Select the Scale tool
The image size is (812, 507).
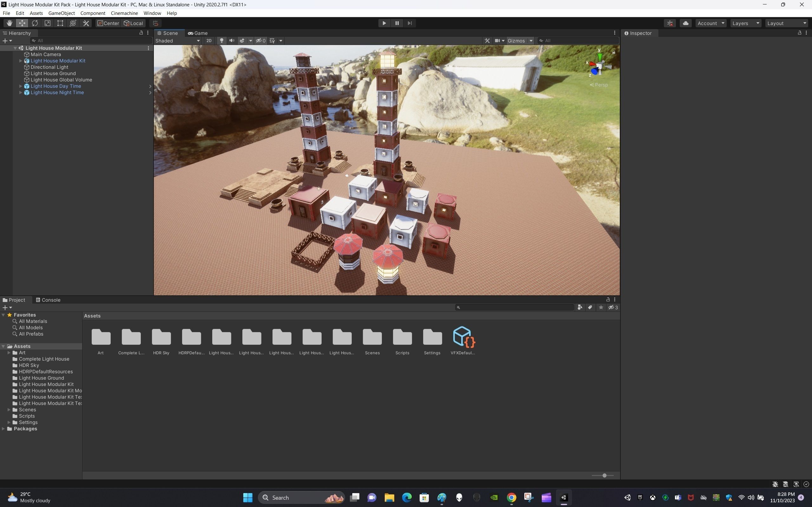47,23
